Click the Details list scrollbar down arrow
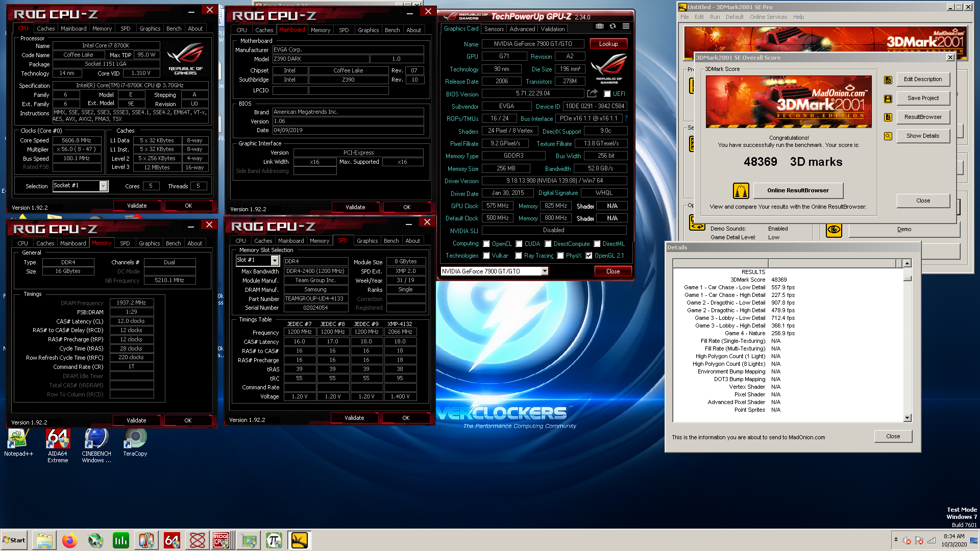This screenshot has height=551, width=980. pos(907,418)
